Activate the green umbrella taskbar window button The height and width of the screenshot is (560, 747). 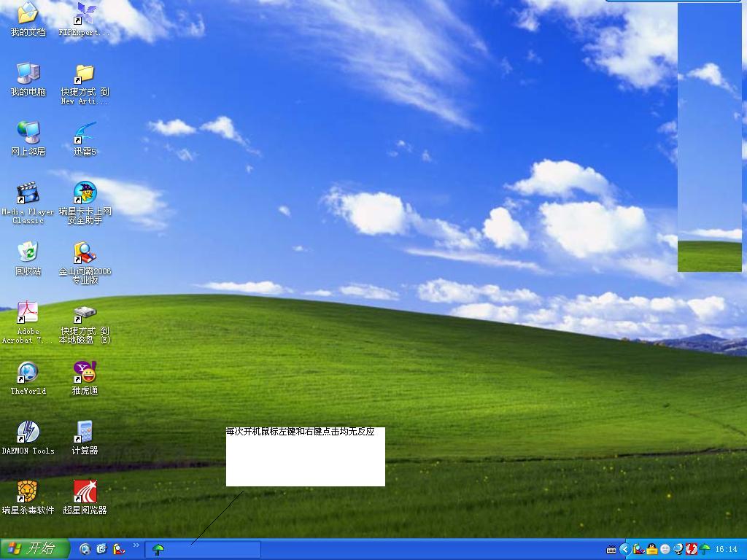(x=203, y=550)
